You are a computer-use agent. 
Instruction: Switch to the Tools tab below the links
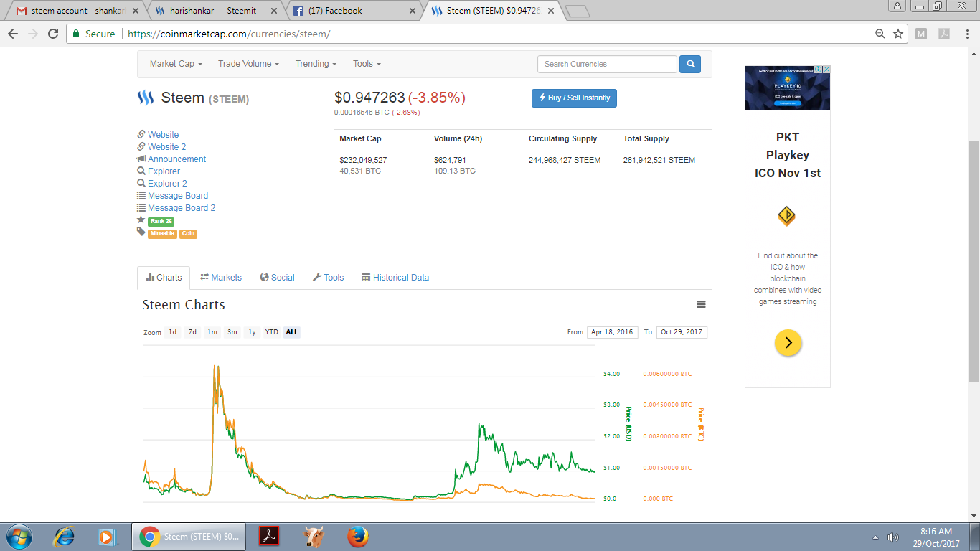coord(329,278)
